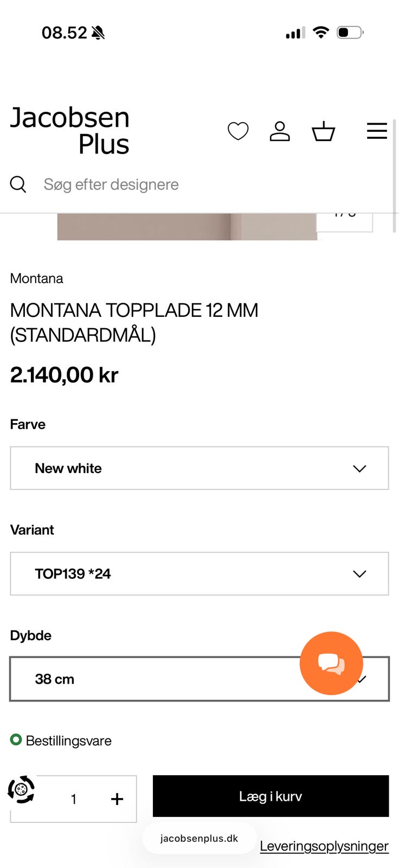Click the product image thumbnail
Image resolution: width=399 pixels, height=868 pixels.
click(187, 227)
